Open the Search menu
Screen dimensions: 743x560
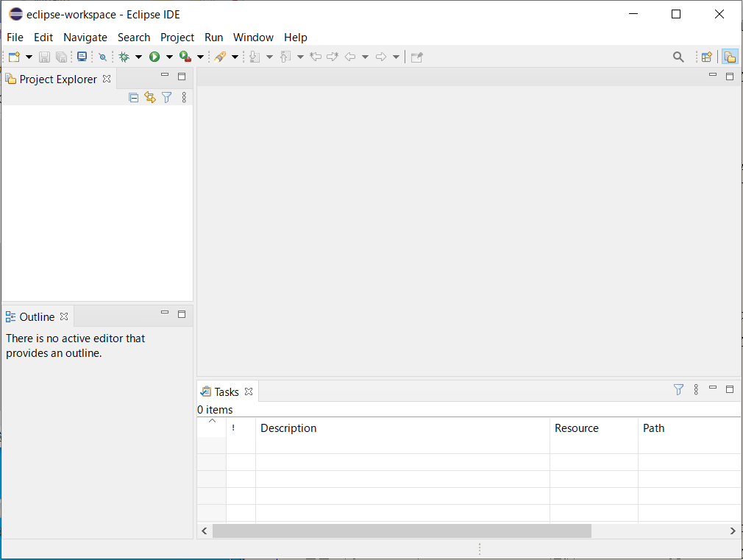(134, 38)
